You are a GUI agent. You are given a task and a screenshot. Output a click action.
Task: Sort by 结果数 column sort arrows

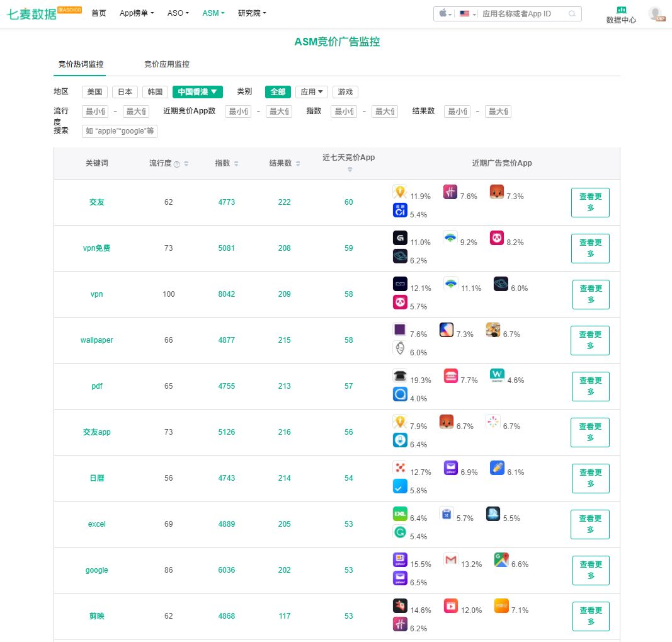pyautogui.click(x=298, y=164)
